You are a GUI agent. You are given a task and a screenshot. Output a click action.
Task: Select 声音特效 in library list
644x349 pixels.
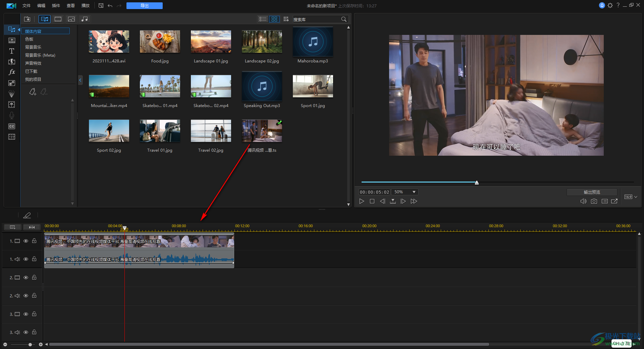33,63
